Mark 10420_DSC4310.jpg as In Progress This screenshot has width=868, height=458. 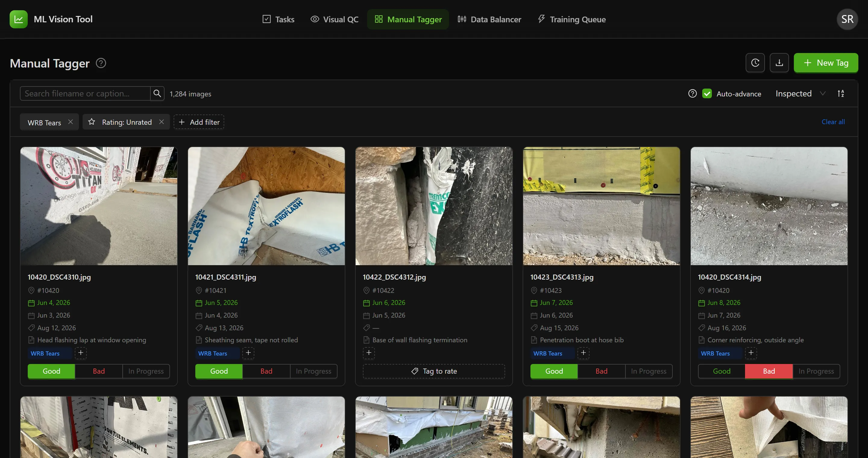146,371
